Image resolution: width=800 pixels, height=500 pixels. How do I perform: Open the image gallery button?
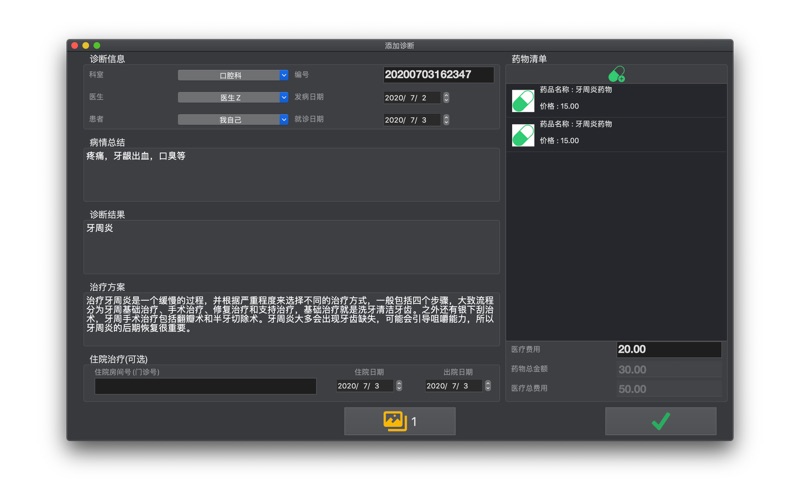[x=400, y=421]
